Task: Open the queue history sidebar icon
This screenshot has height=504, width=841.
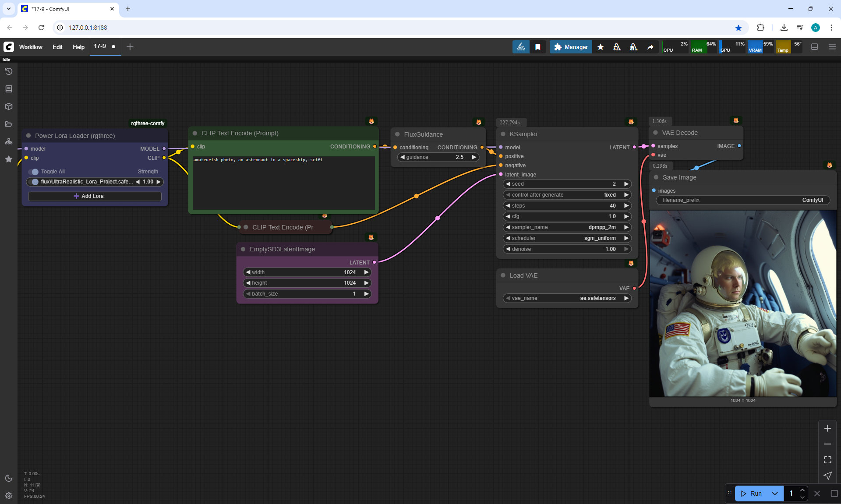Action: 9,71
